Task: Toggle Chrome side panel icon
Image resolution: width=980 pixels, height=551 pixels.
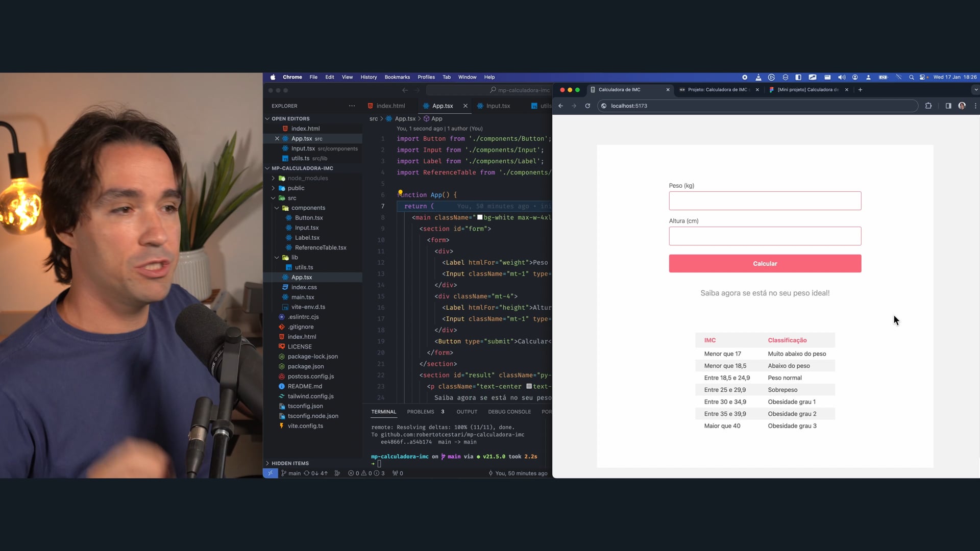Action: 948,106
